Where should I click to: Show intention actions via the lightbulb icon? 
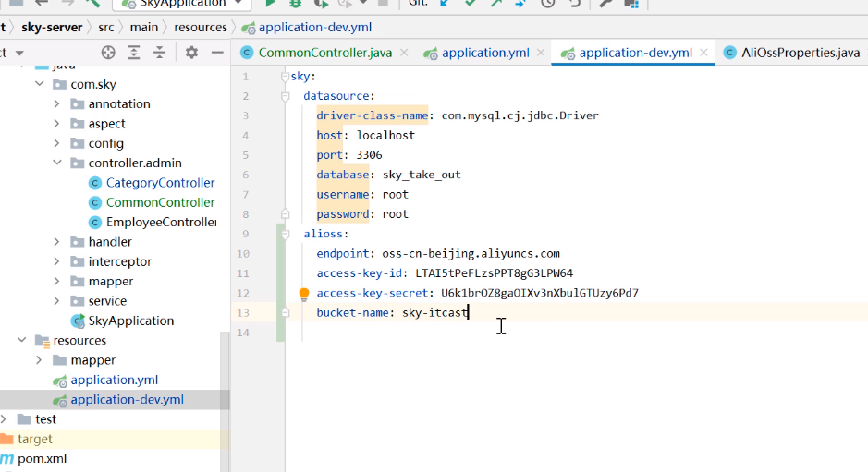pos(304,294)
